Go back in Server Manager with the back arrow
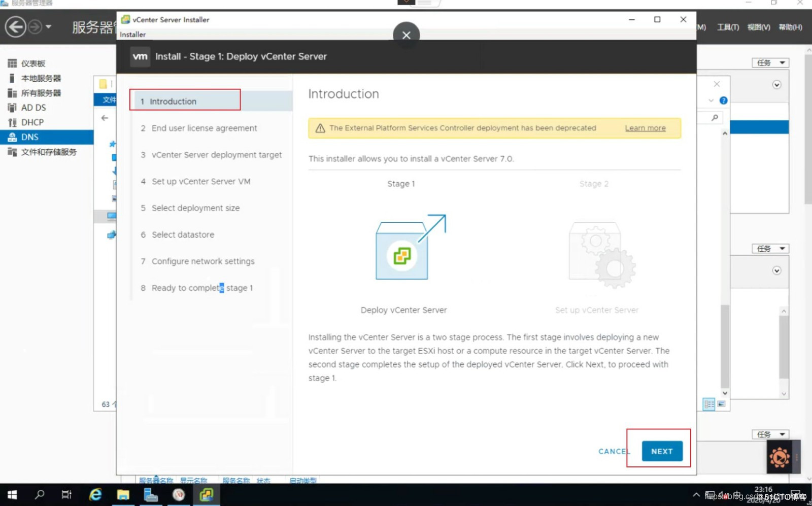This screenshot has height=506, width=812. tap(15, 26)
